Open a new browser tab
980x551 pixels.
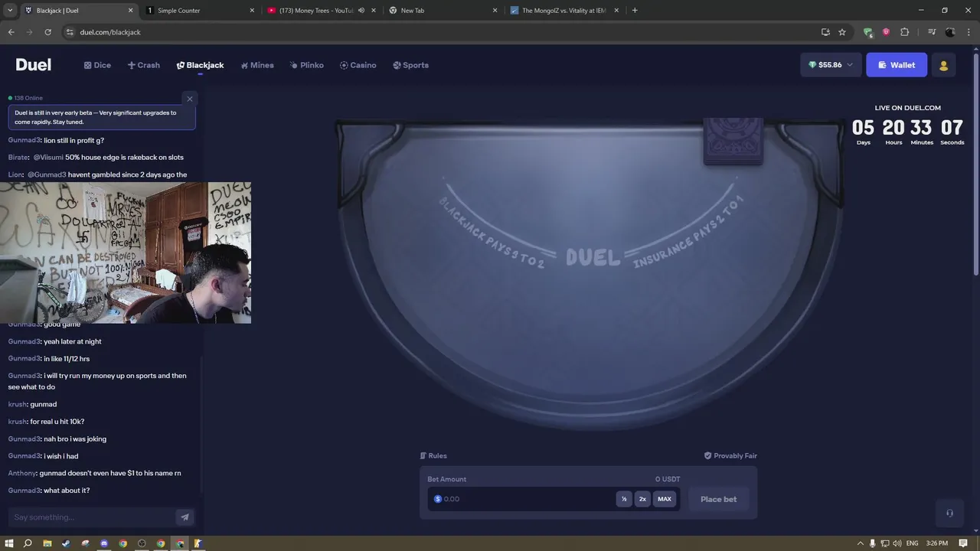point(635,11)
